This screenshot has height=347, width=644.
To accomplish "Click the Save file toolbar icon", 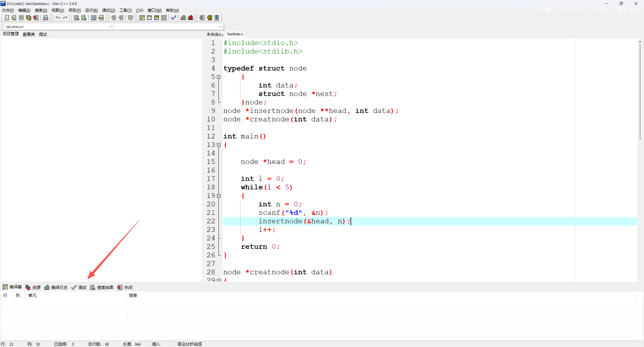I will point(21,18).
